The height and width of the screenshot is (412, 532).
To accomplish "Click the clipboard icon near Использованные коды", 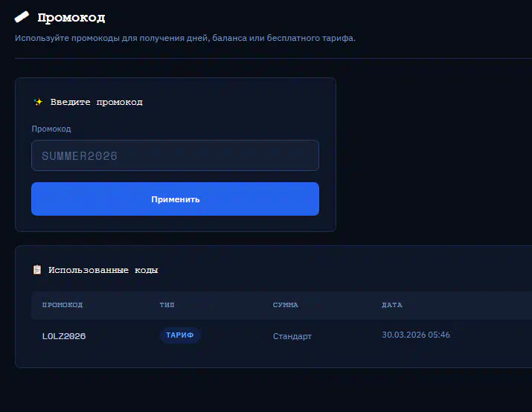I will 36,270.
